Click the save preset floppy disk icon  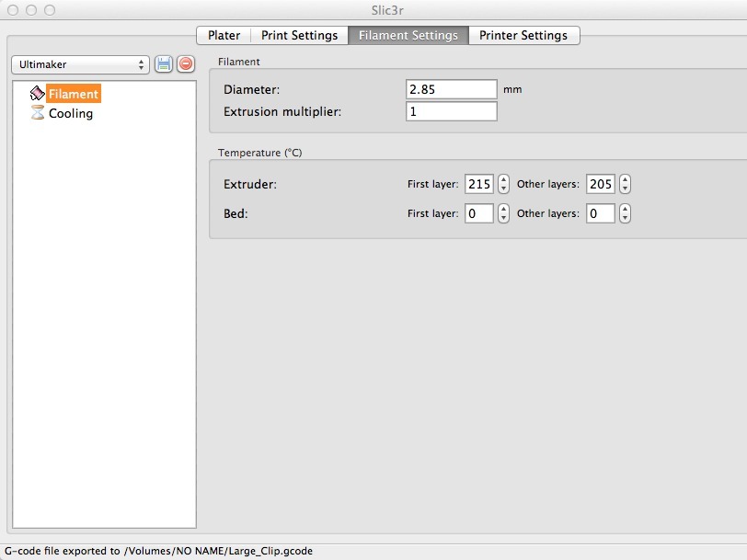coord(164,64)
